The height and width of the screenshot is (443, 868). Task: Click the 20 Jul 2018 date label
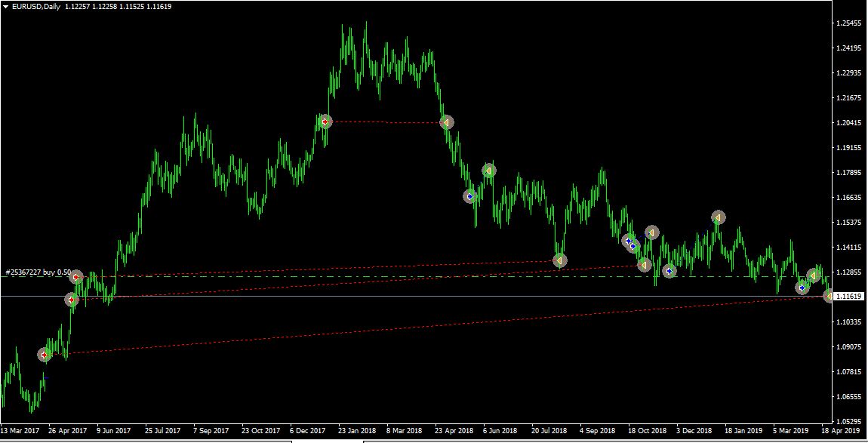pyautogui.click(x=549, y=430)
